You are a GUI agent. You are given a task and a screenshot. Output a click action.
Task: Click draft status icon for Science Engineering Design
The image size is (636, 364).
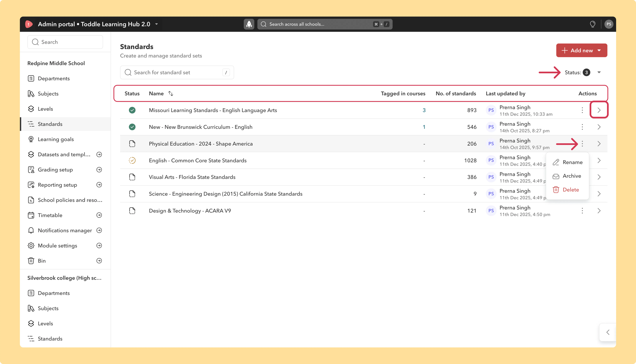coord(132,194)
